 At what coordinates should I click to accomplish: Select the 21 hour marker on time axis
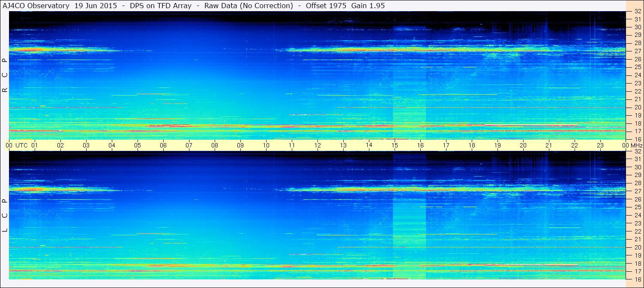pyautogui.click(x=549, y=145)
